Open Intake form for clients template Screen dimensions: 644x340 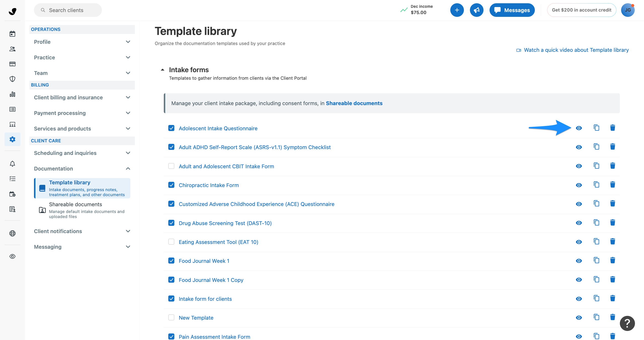point(205,299)
